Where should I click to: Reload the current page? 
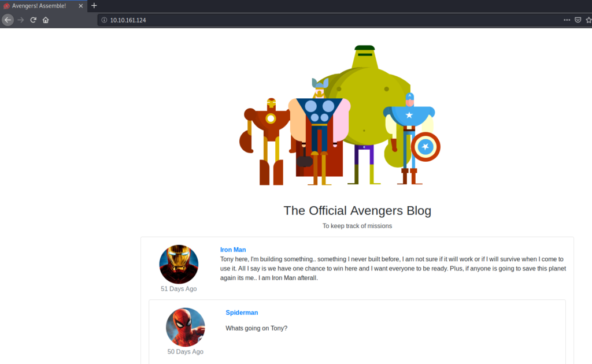pos(34,20)
